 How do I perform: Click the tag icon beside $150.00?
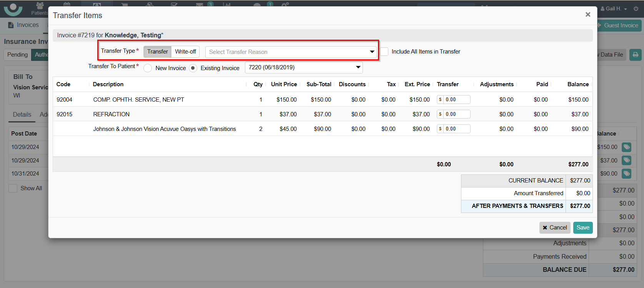(626, 147)
